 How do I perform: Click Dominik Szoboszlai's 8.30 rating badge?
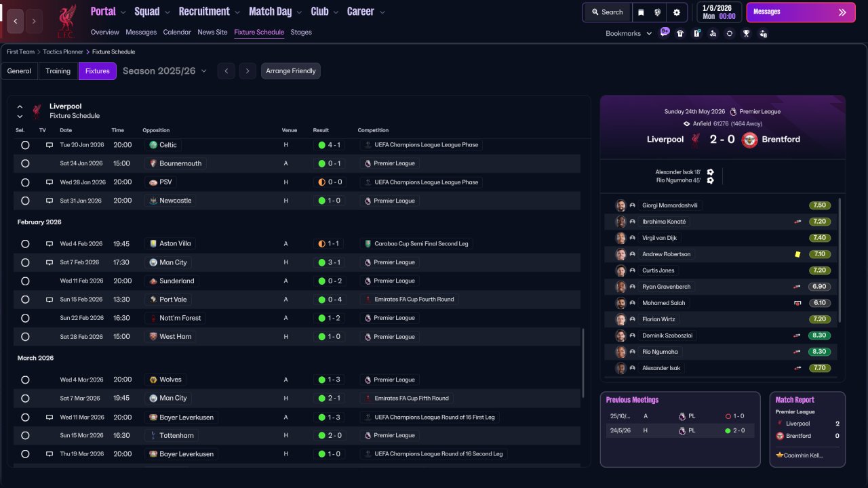tap(820, 335)
